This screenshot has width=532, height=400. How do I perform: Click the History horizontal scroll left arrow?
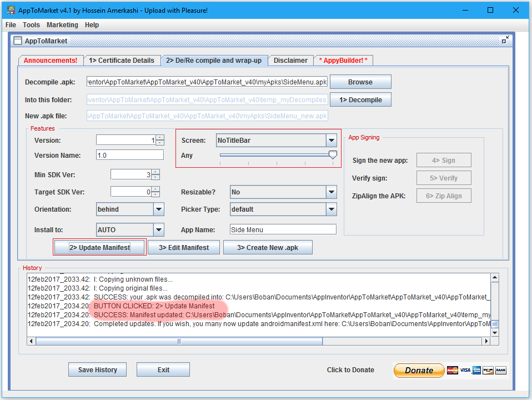(x=32, y=341)
